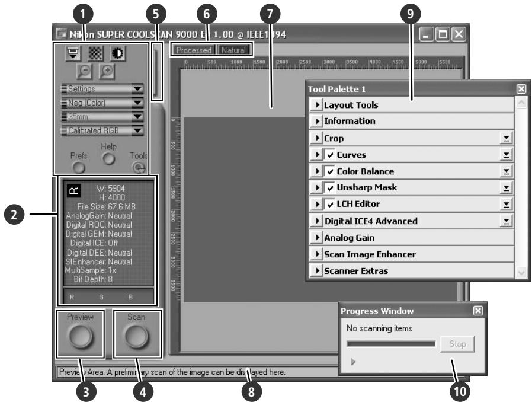Click the zoom in magnifier icon
Viewport: 532px width, 402px height.
tap(107, 71)
